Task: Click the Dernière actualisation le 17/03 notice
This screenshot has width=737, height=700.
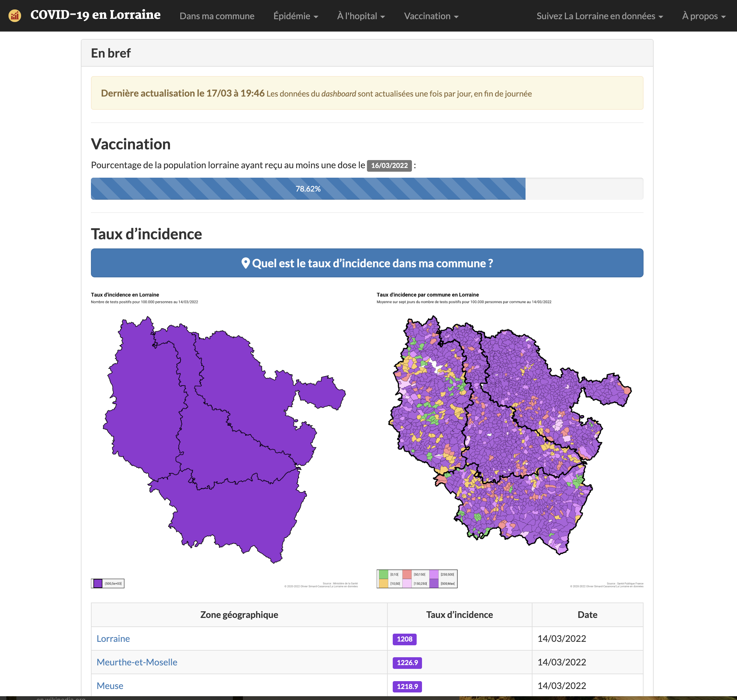Action: point(367,93)
